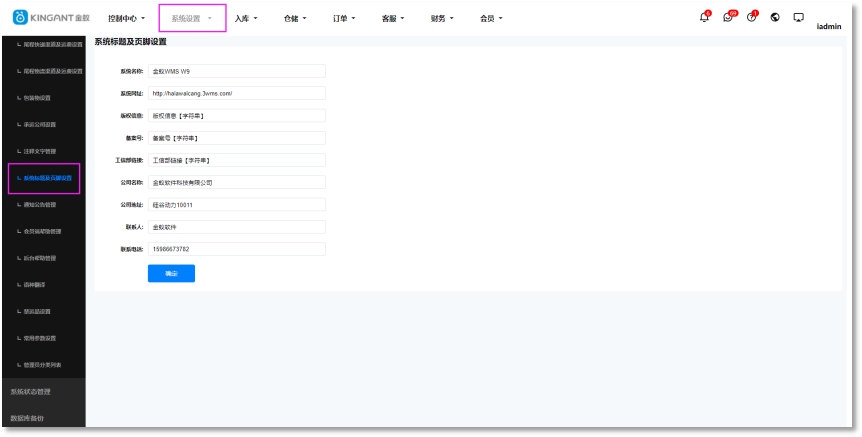The image size is (862, 437).
Task: Open the 仓储 menu
Action: pos(295,18)
